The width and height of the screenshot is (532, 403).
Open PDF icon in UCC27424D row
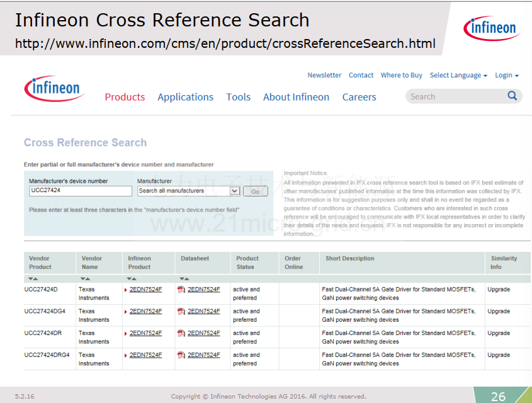(x=181, y=290)
